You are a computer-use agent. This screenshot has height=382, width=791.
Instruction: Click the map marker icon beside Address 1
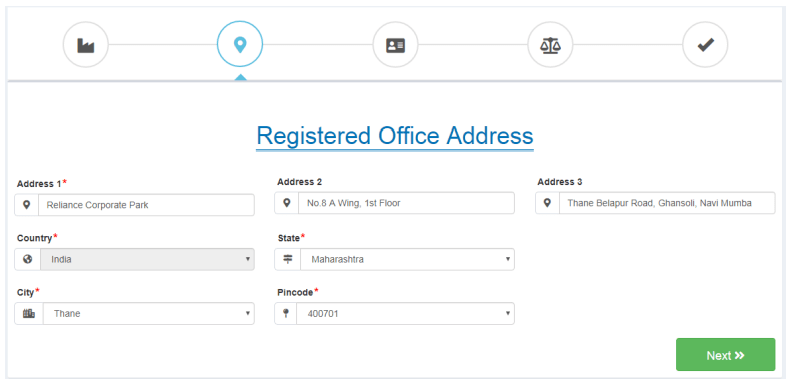coord(27,205)
